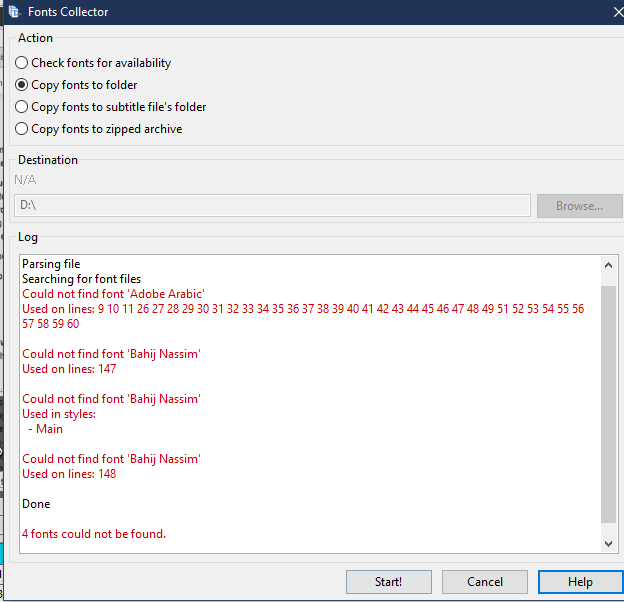Pick Copy fonts to zipped archive
The height and width of the screenshot is (602, 624).
tap(22, 129)
